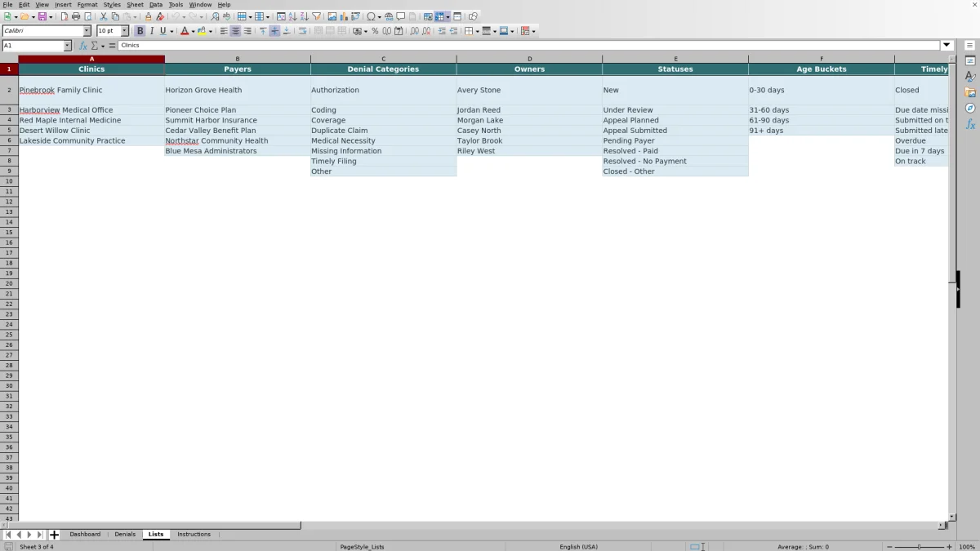The width and height of the screenshot is (980, 551).
Task: Click the Sort Descending icon
Action: (x=305, y=16)
